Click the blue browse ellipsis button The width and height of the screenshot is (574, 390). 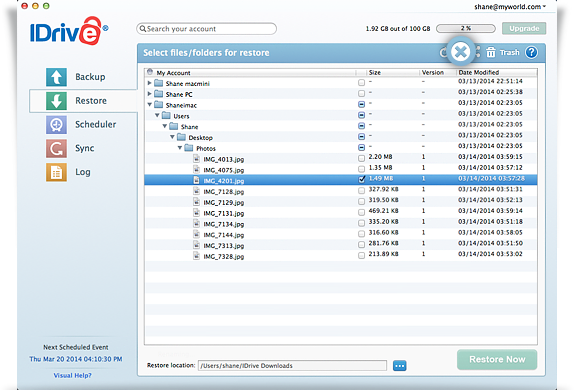click(399, 365)
